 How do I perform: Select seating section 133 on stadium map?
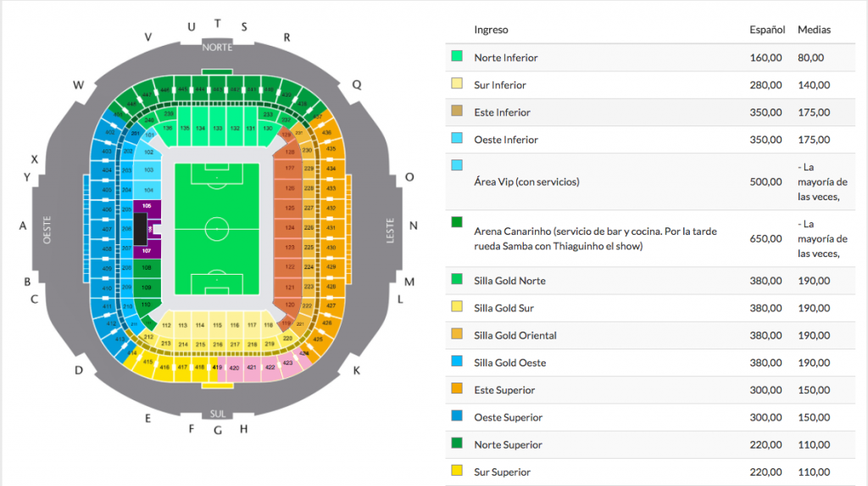pyautogui.click(x=218, y=127)
